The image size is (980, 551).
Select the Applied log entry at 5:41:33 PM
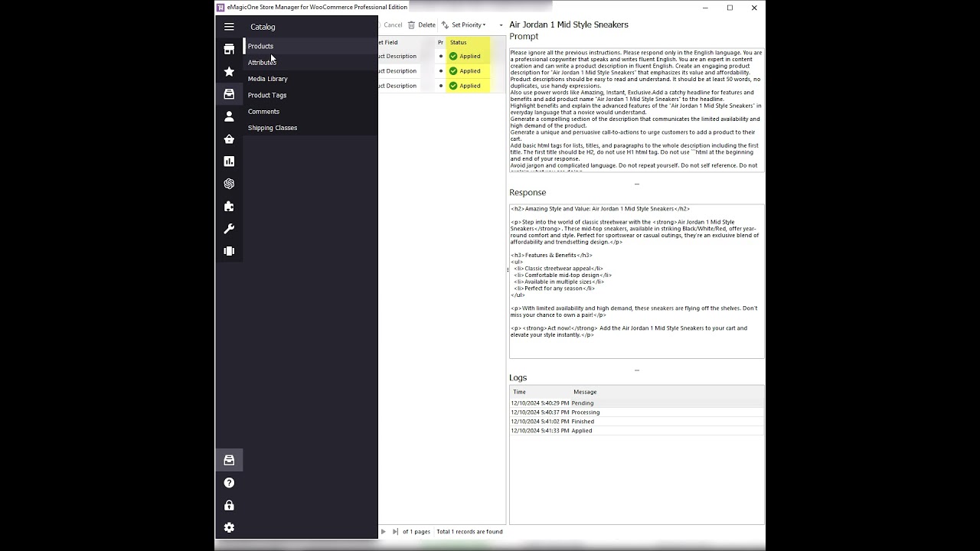click(636, 431)
